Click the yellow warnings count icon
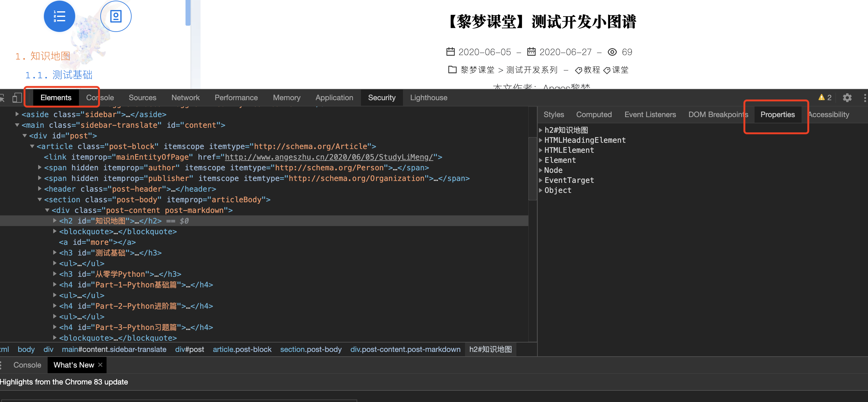 (824, 98)
